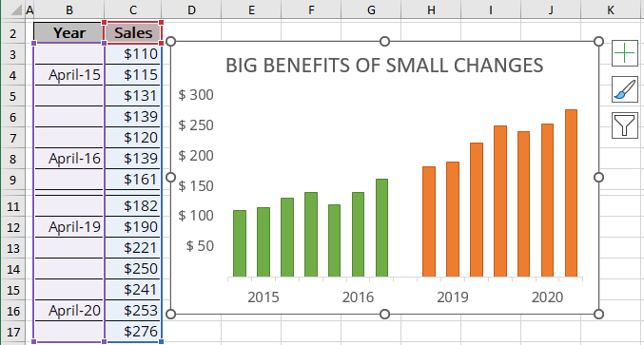This screenshot has height=345, width=644.
Task: Open the Chart Elements plus button
Action: [625, 53]
